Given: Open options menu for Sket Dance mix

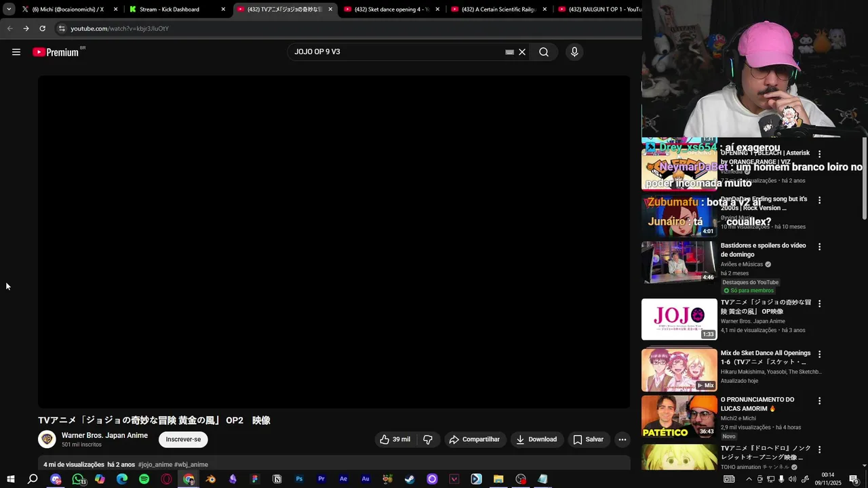Looking at the screenshot, I should click(819, 354).
